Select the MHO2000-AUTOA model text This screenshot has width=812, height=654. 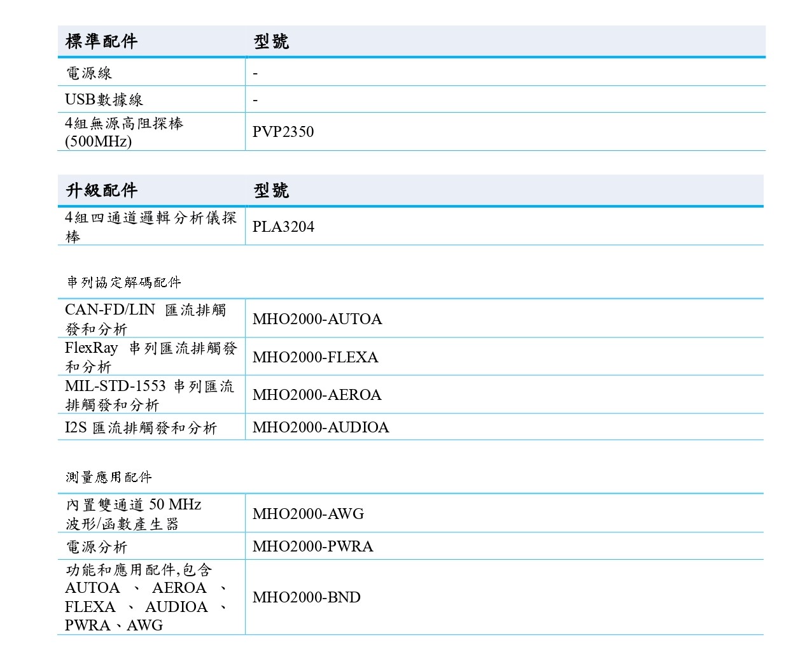317,319
